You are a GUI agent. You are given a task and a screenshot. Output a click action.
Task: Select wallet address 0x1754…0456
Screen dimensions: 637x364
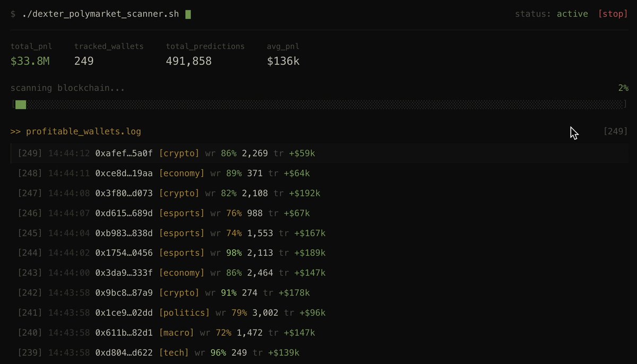[x=124, y=253]
